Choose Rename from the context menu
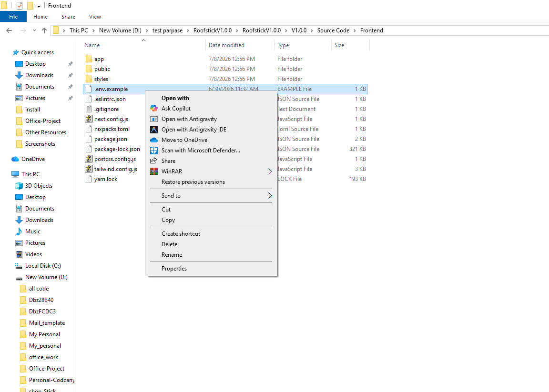Screen dimensions: 549x392 coord(172,255)
